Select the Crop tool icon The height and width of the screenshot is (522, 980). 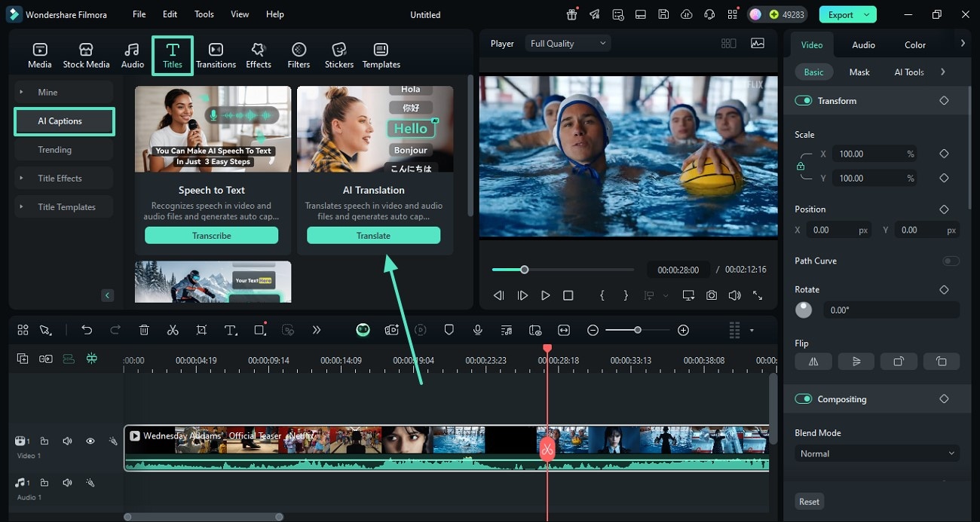pos(201,330)
